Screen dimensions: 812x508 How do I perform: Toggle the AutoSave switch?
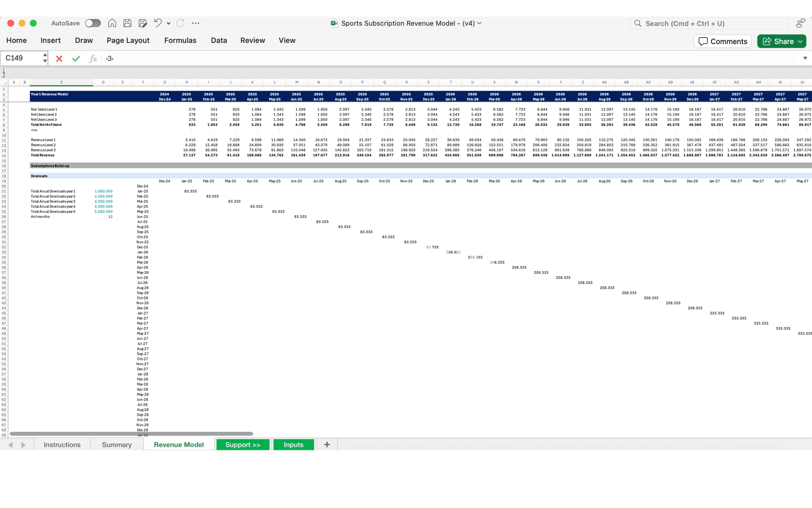(93, 23)
